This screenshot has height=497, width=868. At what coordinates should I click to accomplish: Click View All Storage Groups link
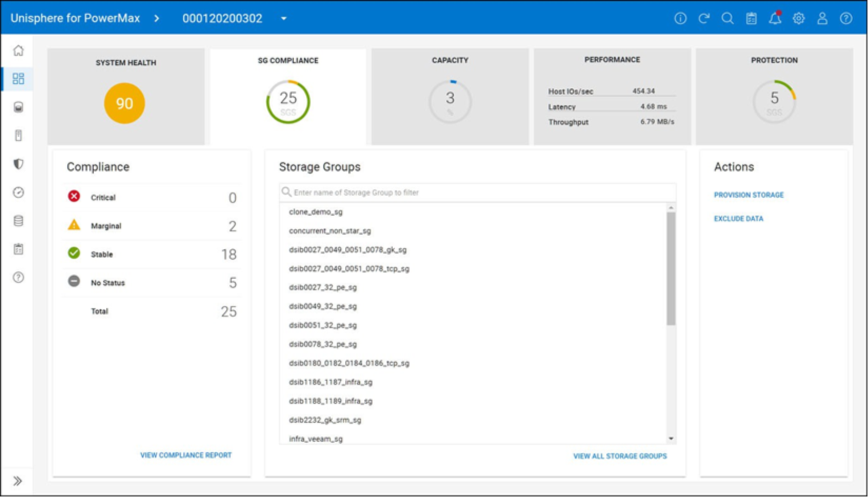tap(620, 457)
